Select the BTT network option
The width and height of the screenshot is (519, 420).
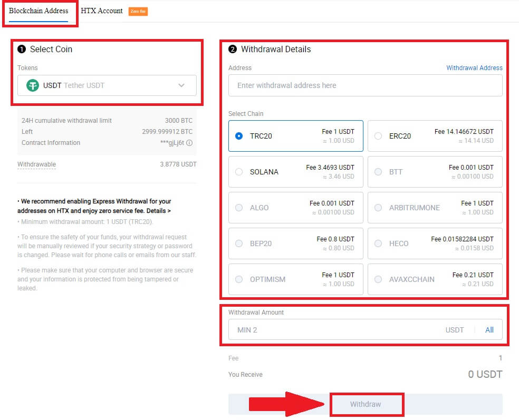point(378,171)
